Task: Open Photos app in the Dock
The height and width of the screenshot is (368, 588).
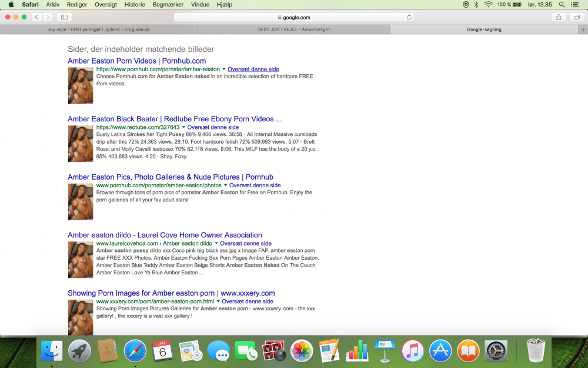Action: [302, 351]
